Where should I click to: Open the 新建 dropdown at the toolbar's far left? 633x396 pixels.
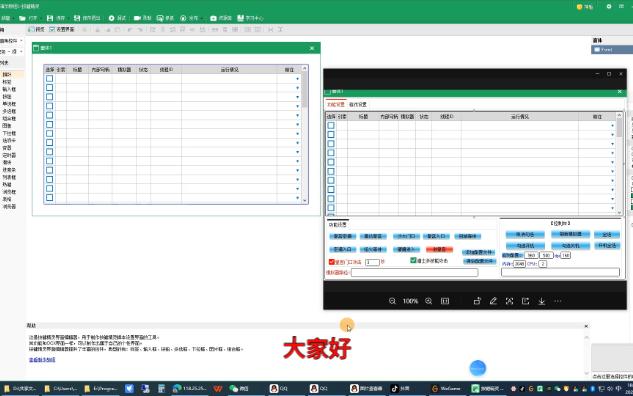coord(13,19)
